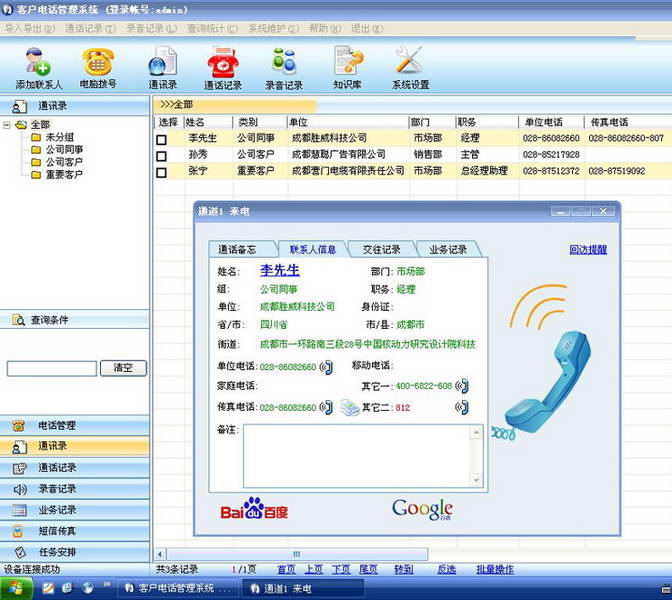The height and width of the screenshot is (600, 672).
Task: Switch to 客户电话管理系统 taskbar button
Action: (177, 589)
